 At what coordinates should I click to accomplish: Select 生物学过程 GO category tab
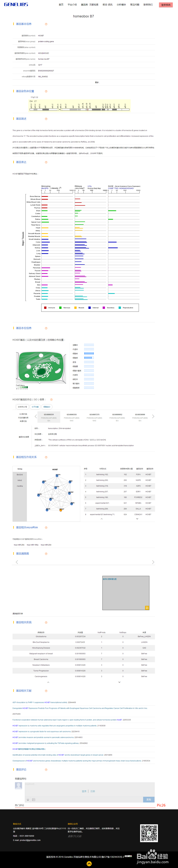pyautogui.click(x=23, y=407)
